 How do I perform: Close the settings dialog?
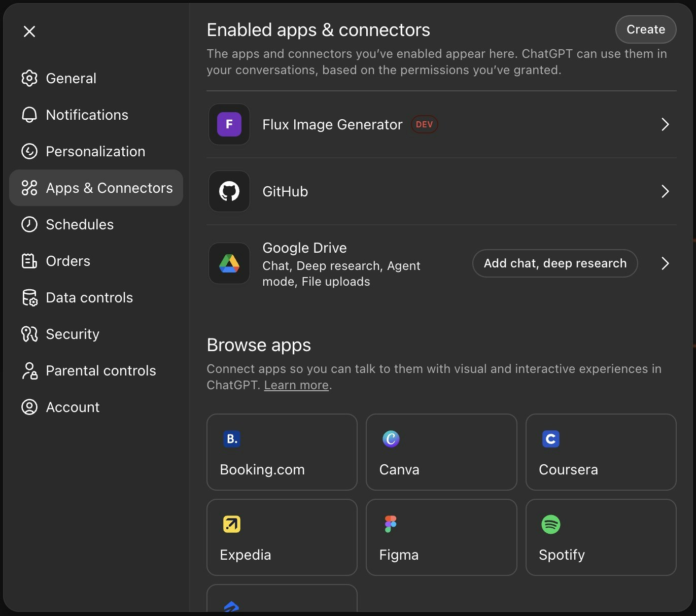click(29, 31)
